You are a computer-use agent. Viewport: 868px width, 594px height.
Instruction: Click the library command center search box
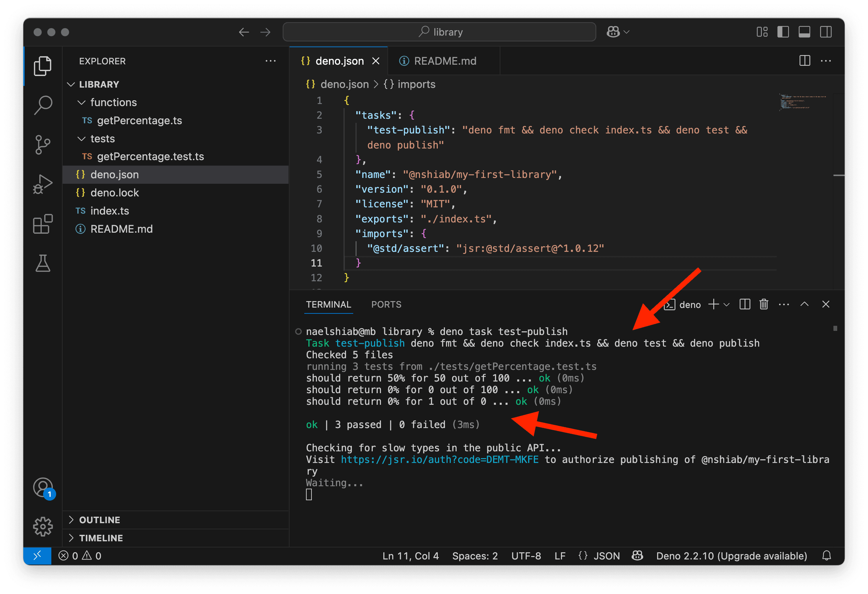pyautogui.click(x=439, y=32)
